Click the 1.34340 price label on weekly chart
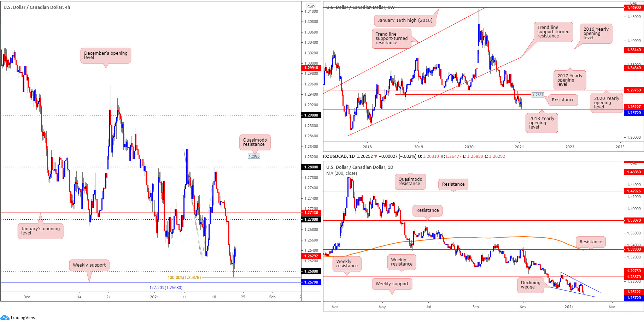 pos(634,68)
